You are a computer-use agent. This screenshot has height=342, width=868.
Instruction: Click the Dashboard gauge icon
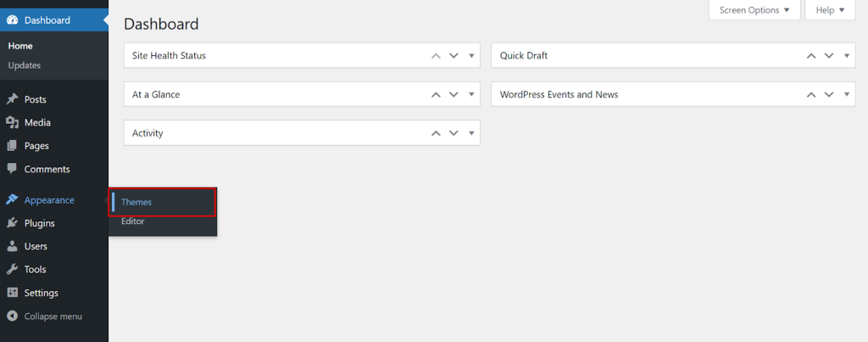pos(12,20)
